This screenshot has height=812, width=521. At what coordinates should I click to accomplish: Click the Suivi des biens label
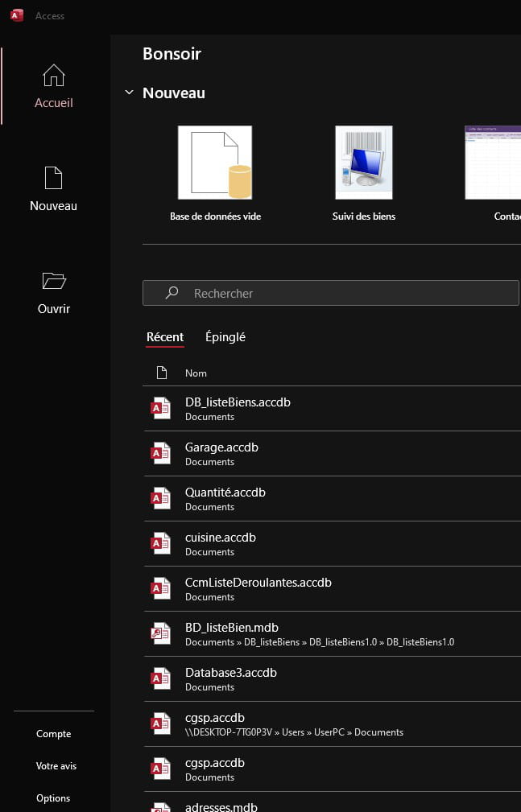[x=364, y=216]
